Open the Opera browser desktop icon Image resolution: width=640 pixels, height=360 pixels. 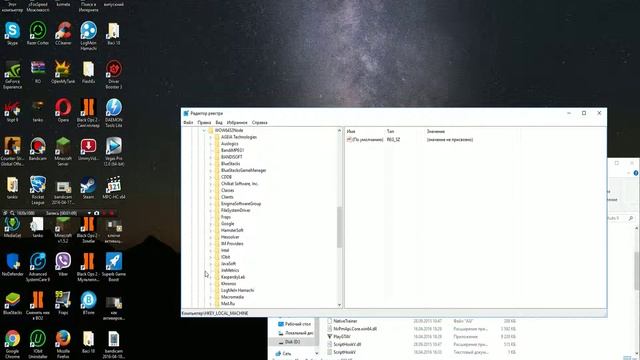(x=63, y=111)
